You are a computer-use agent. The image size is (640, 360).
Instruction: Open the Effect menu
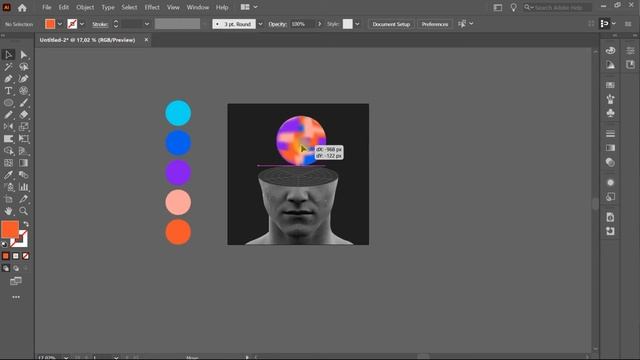(152, 7)
